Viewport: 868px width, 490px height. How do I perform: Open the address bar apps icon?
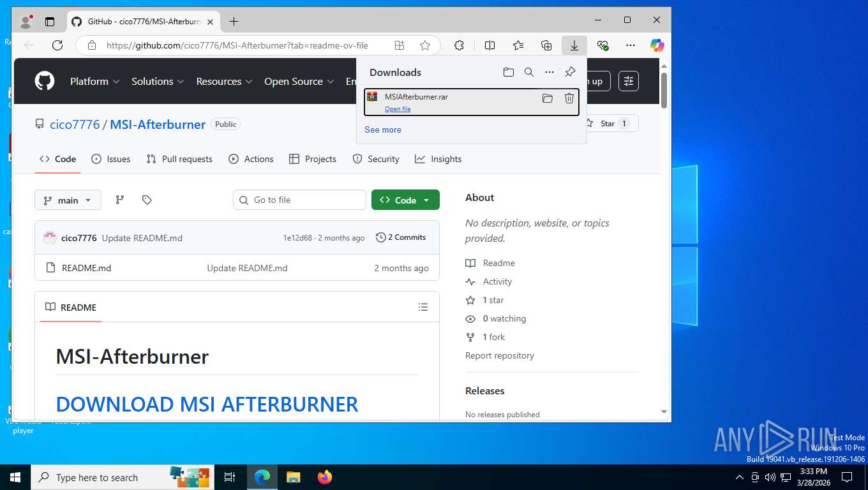pyautogui.click(x=400, y=45)
